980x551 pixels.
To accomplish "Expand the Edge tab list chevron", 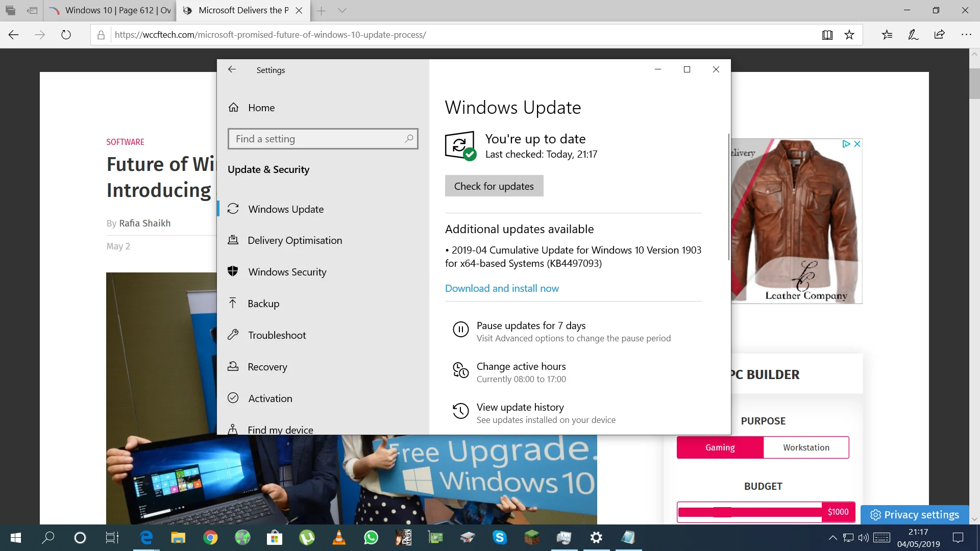I will pos(342,10).
